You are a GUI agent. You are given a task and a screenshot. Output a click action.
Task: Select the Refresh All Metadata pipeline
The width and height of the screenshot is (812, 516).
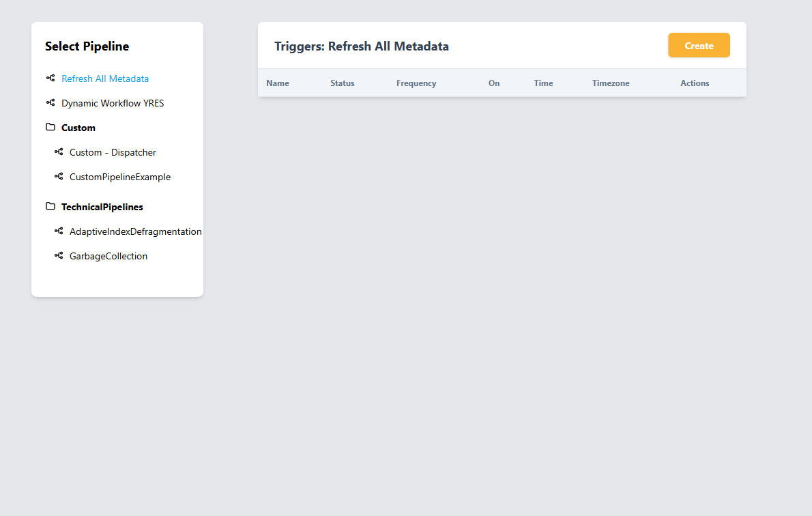click(105, 78)
